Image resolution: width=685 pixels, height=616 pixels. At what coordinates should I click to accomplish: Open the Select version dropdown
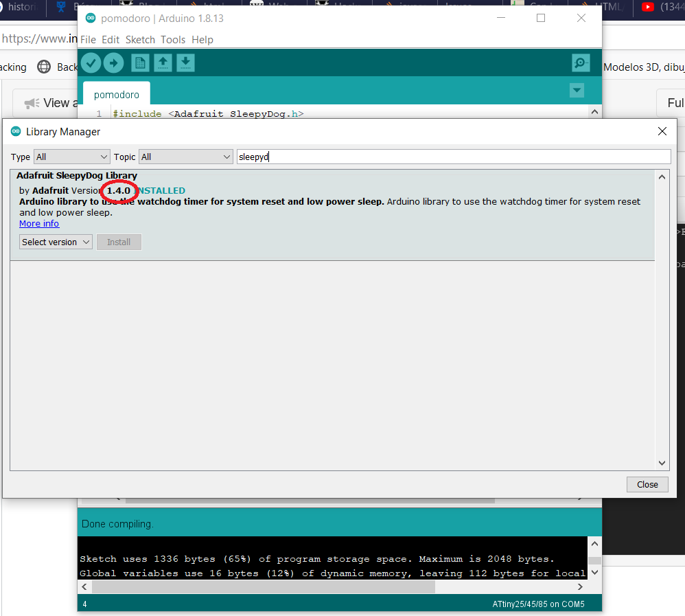pos(56,242)
